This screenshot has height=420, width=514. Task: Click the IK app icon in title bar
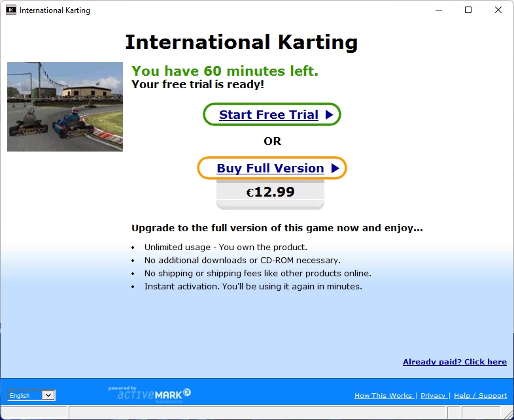pos(11,10)
